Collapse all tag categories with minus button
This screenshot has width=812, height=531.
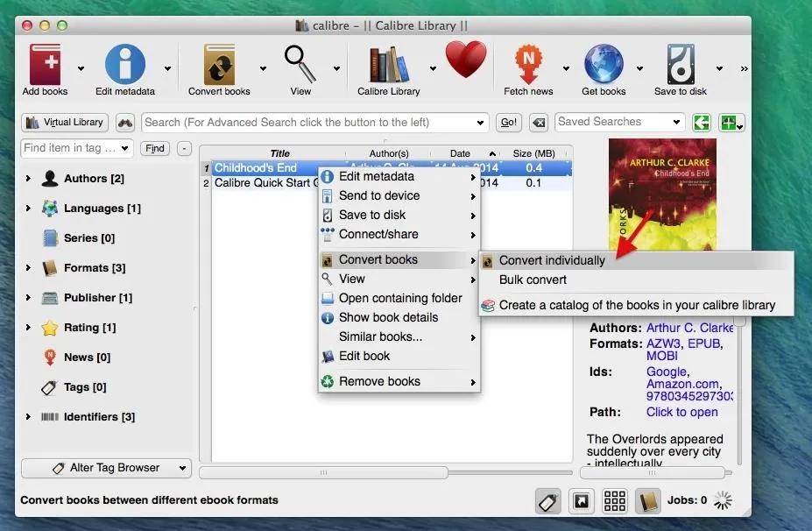coord(184,149)
